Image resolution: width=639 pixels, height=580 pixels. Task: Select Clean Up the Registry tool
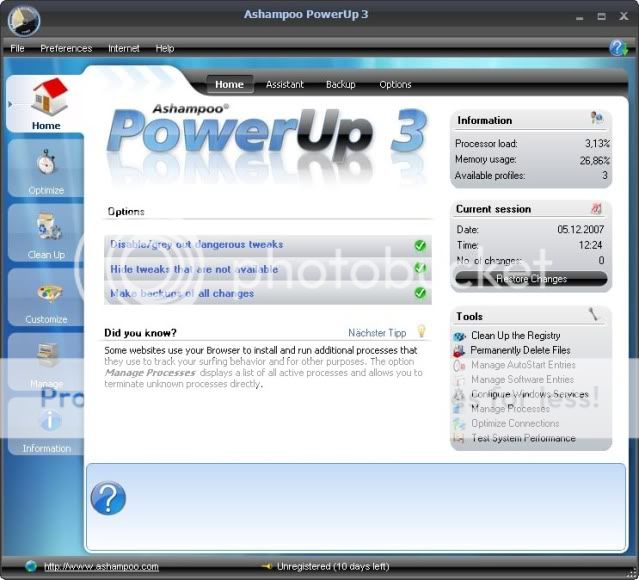point(515,336)
